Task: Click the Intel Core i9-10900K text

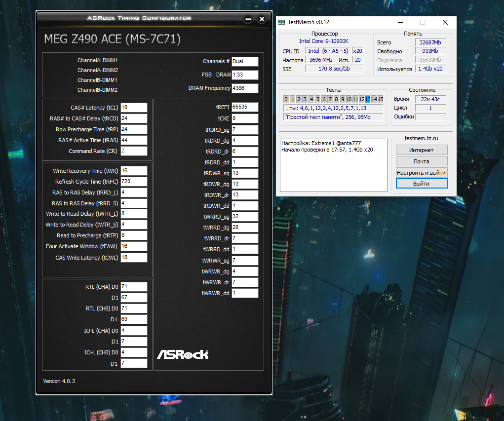Action: pyautogui.click(x=324, y=41)
